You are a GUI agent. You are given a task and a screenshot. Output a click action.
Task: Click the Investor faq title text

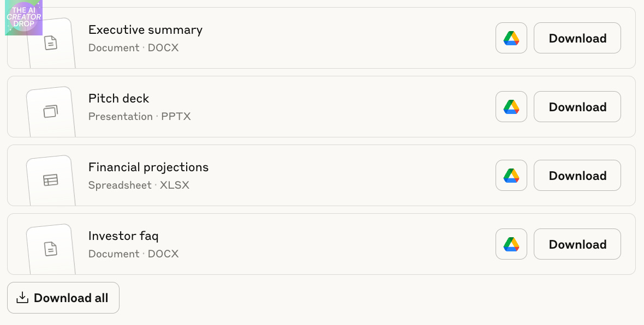123,236
